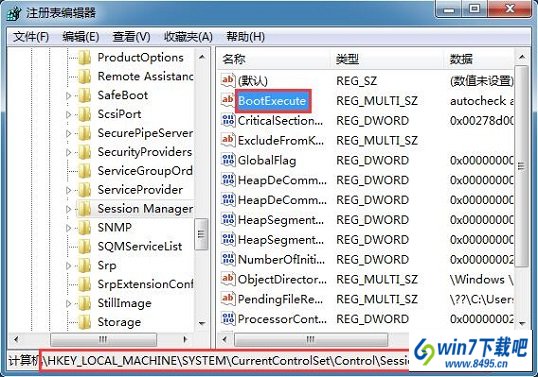
Task: Click the values pane vertical scrollbar thumb
Action: coord(522,166)
